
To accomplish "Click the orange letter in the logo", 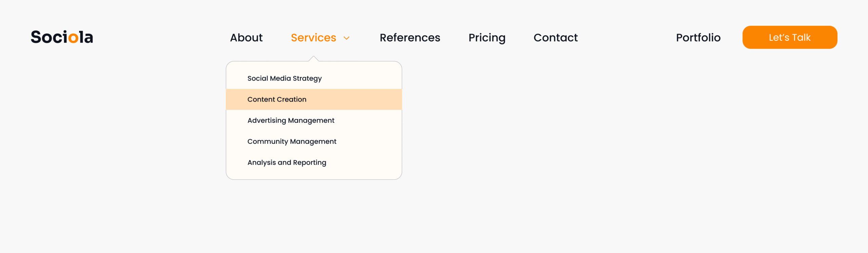I will [x=73, y=38].
